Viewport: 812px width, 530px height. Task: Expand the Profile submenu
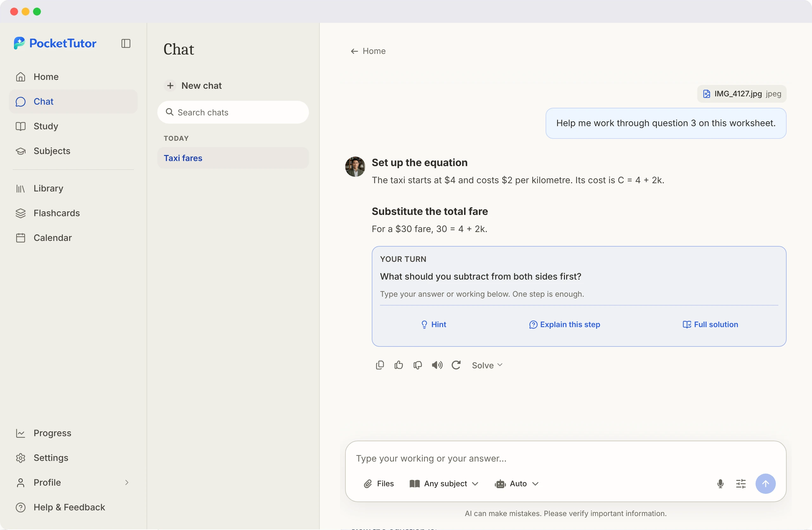point(127,482)
